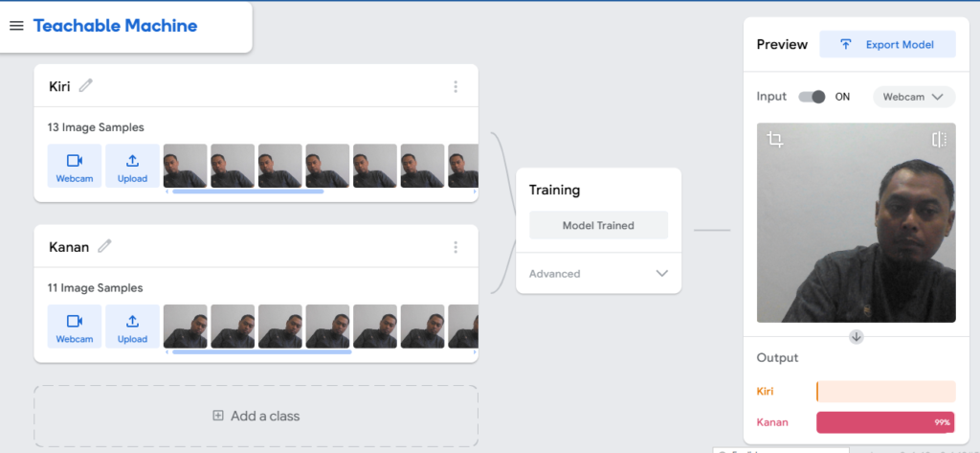
Task: Click Webcam button in Kiri class
Action: pyautogui.click(x=75, y=166)
